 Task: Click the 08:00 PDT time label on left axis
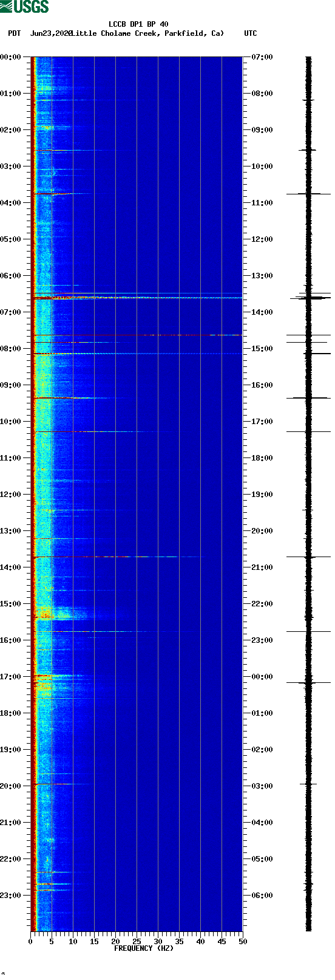pos(11,349)
